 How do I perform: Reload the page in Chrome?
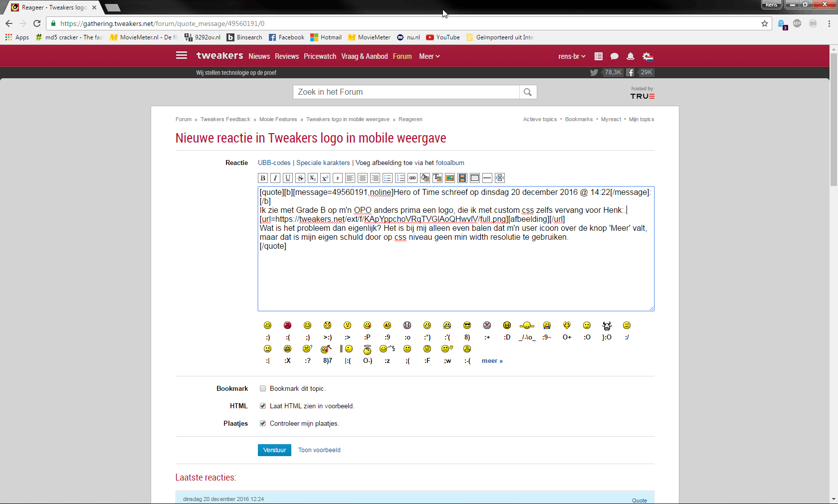click(x=37, y=23)
